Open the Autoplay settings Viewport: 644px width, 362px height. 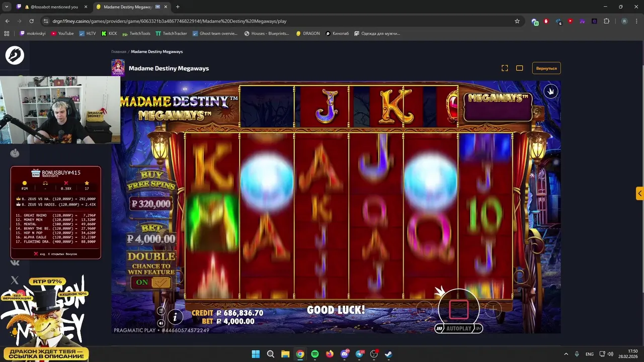coord(458,328)
